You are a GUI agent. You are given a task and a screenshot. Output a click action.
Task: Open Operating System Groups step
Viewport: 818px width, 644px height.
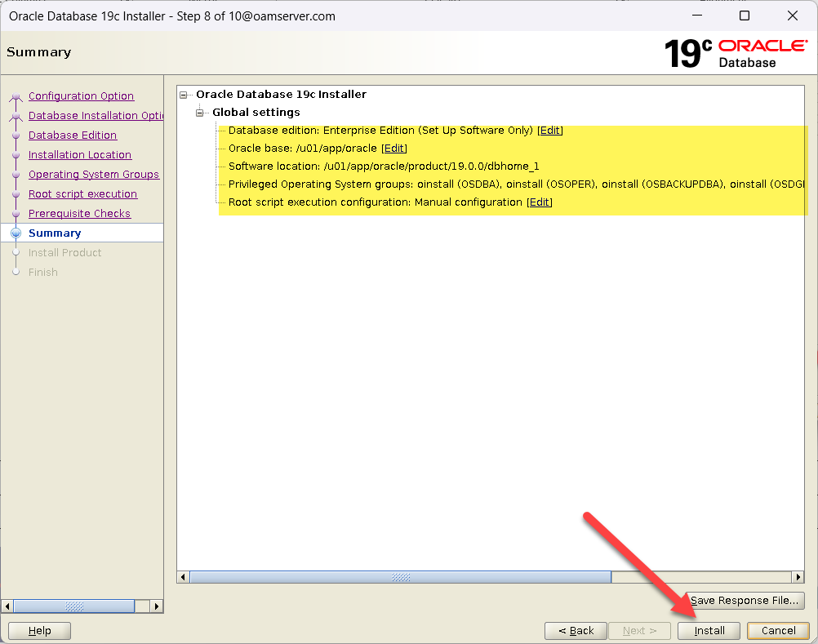click(x=94, y=175)
